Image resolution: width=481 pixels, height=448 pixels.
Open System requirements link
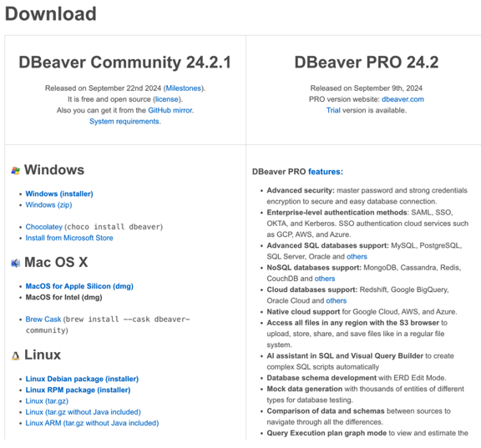click(124, 121)
